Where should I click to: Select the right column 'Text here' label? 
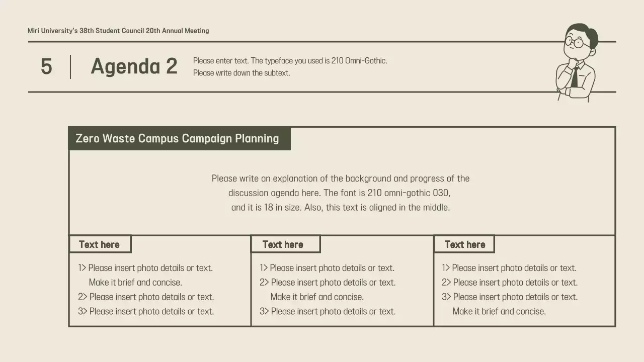(465, 245)
